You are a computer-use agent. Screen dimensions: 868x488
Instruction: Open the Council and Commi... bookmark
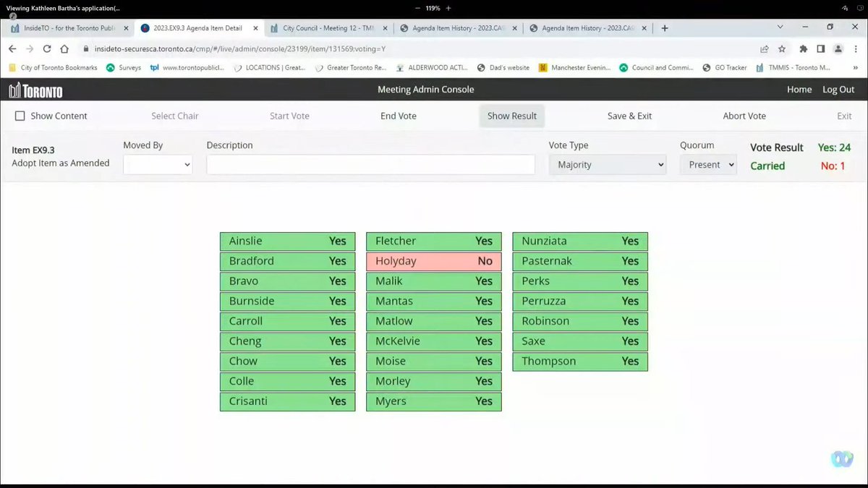657,68
